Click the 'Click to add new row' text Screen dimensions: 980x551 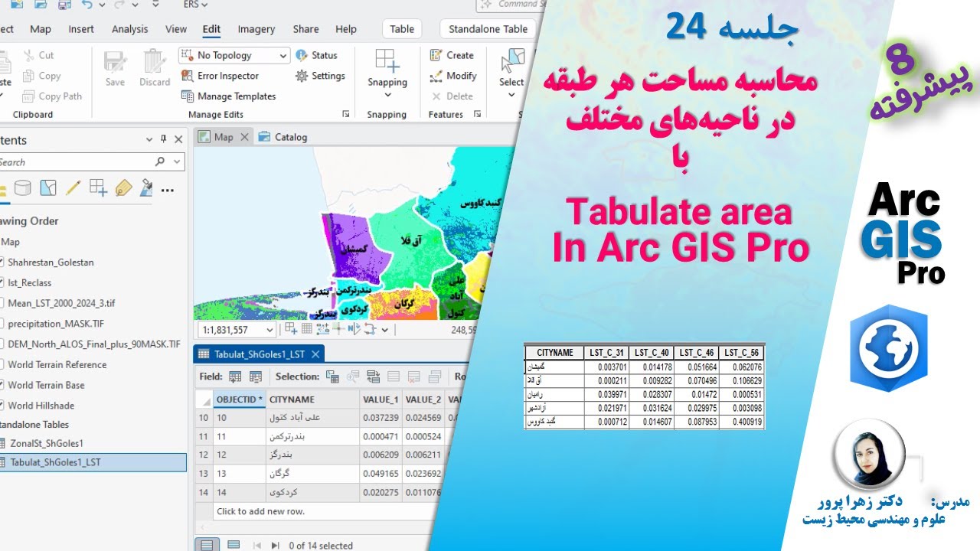click(260, 511)
